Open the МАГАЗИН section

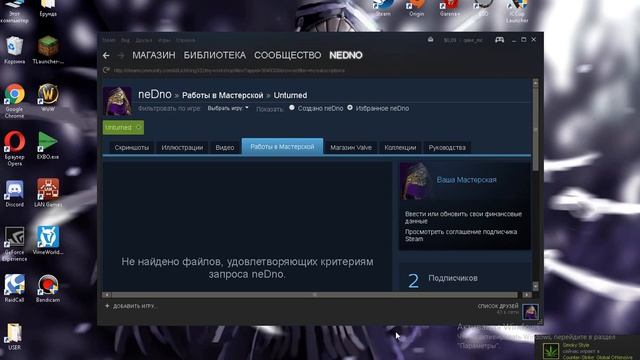pos(153,55)
